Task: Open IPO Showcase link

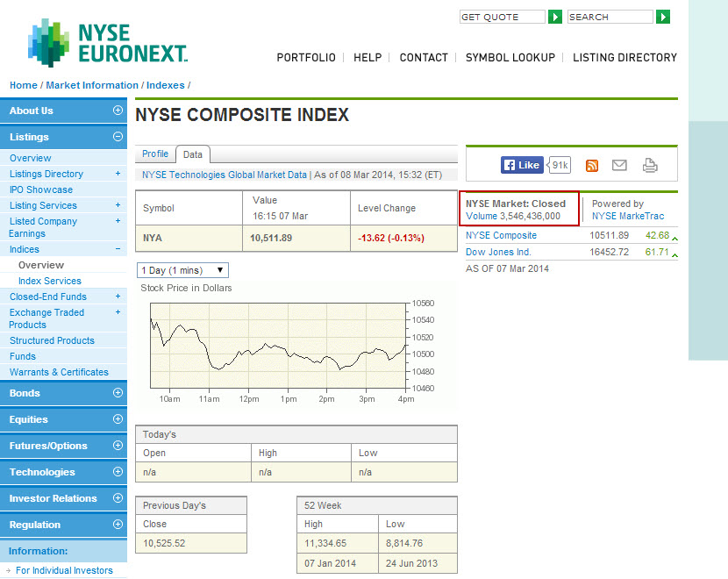Action: [41, 189]
